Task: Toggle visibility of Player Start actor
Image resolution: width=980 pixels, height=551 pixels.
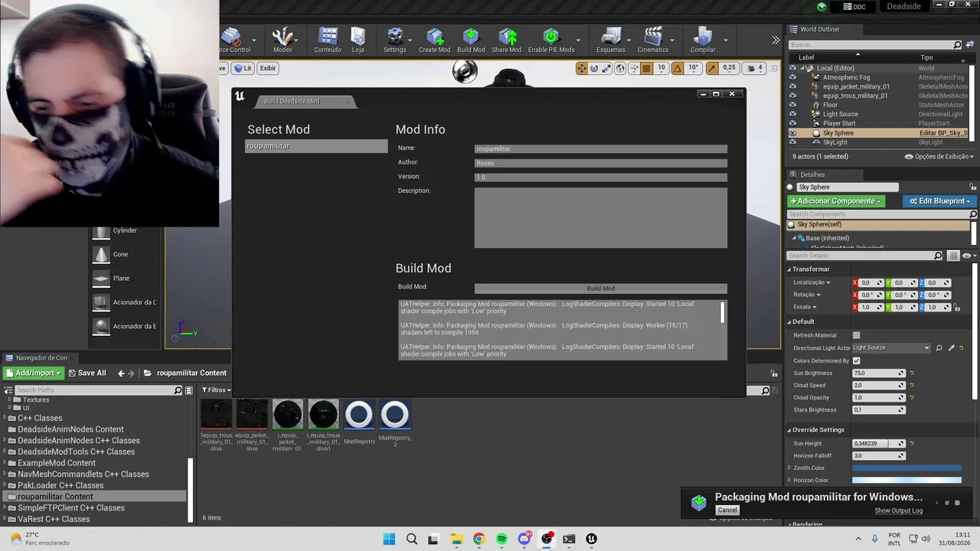Action: click(x=792, y=123)
